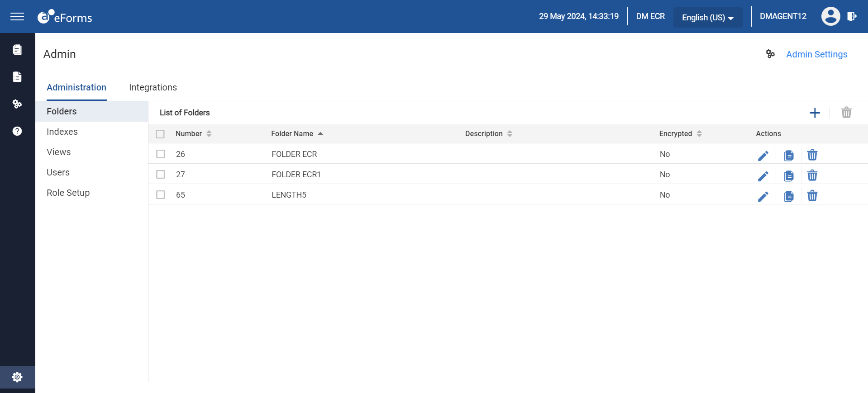Copy the FOLDER ECR row

click(x=788, y=156)
